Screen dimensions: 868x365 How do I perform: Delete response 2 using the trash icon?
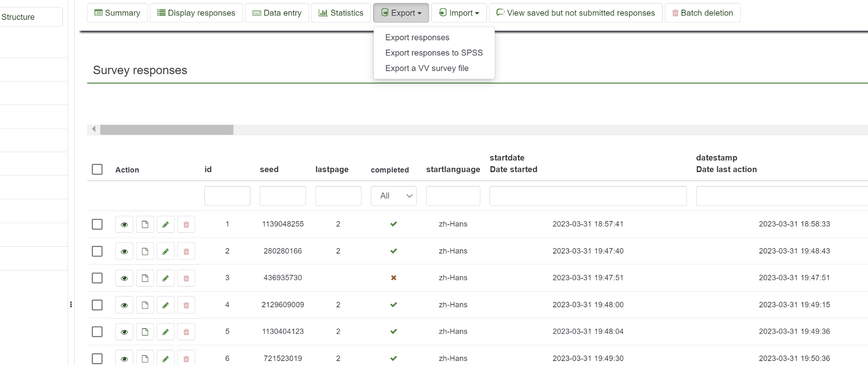(186, 251)
